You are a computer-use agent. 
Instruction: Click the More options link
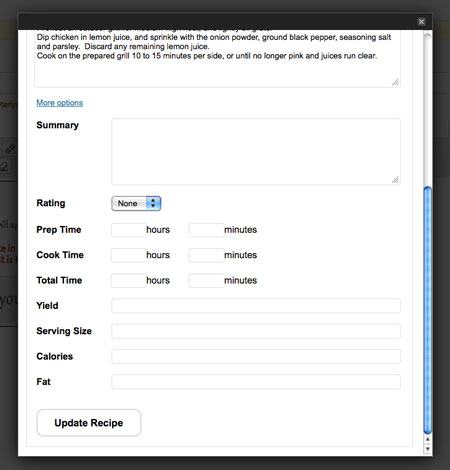pos(60,103)
